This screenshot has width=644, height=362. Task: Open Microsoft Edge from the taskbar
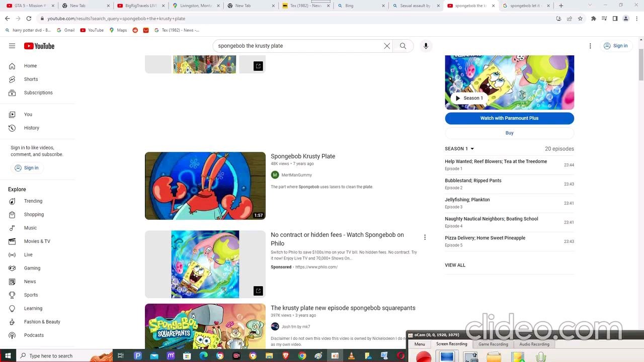point(203,355)
